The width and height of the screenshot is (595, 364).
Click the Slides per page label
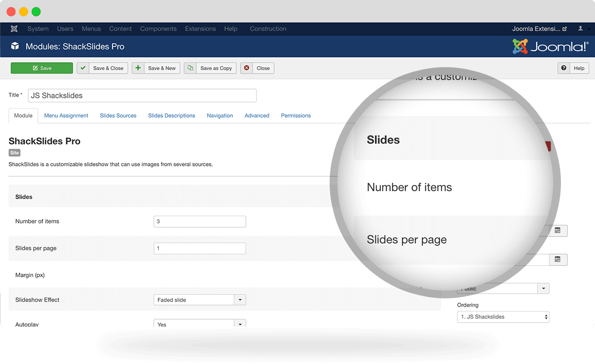click(36, 248)
